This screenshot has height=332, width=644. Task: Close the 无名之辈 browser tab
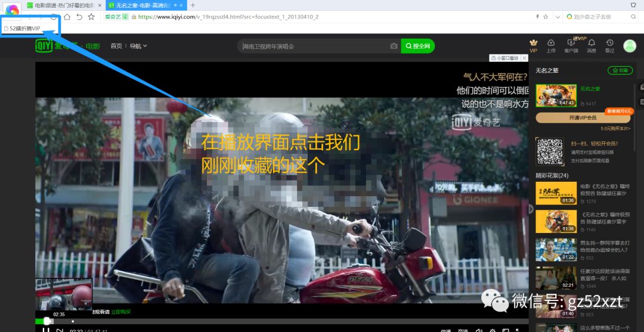tap(182, 5)
